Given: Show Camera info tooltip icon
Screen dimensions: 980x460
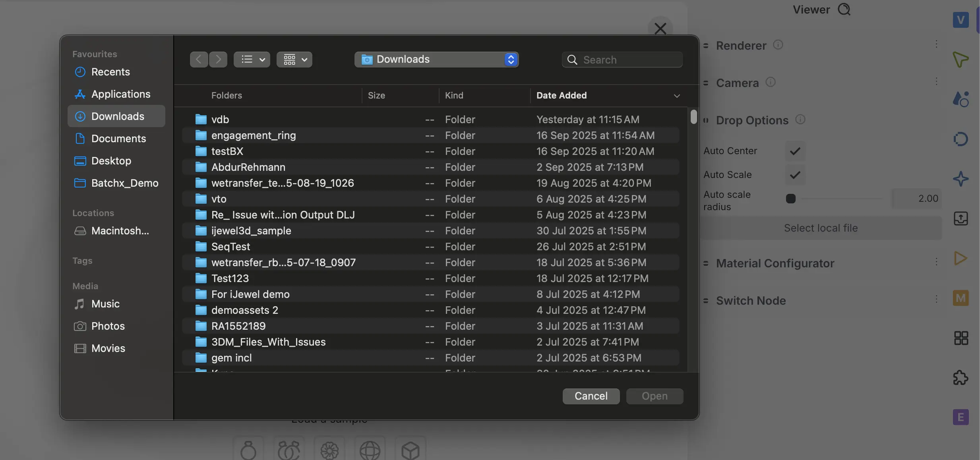Looking at the screenshot, I should coord(770,82).
